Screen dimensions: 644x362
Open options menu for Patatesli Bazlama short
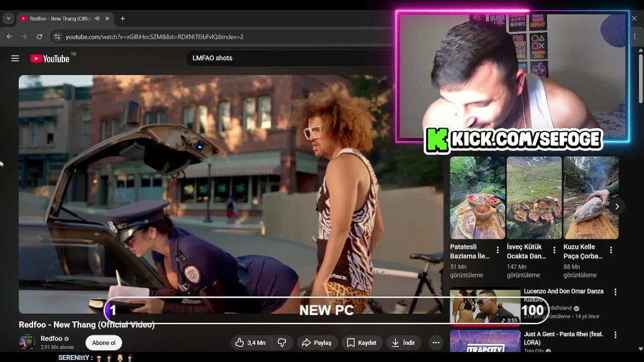click(x=498, y=250)
